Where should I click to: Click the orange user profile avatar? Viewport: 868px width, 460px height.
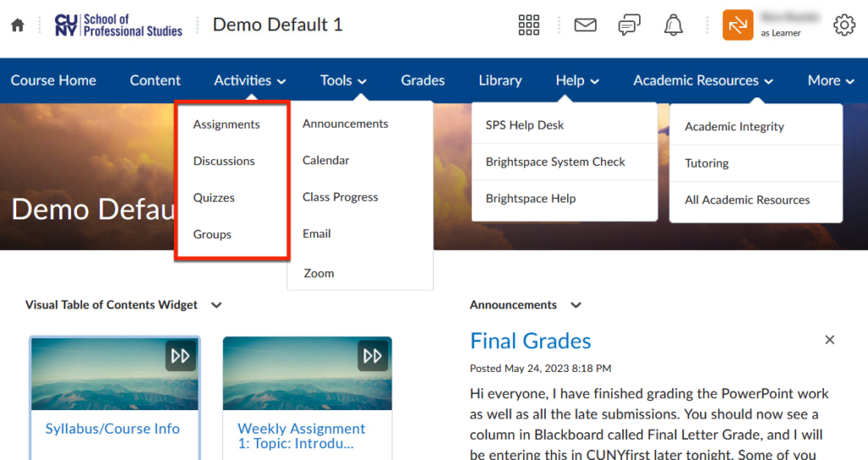737,25
